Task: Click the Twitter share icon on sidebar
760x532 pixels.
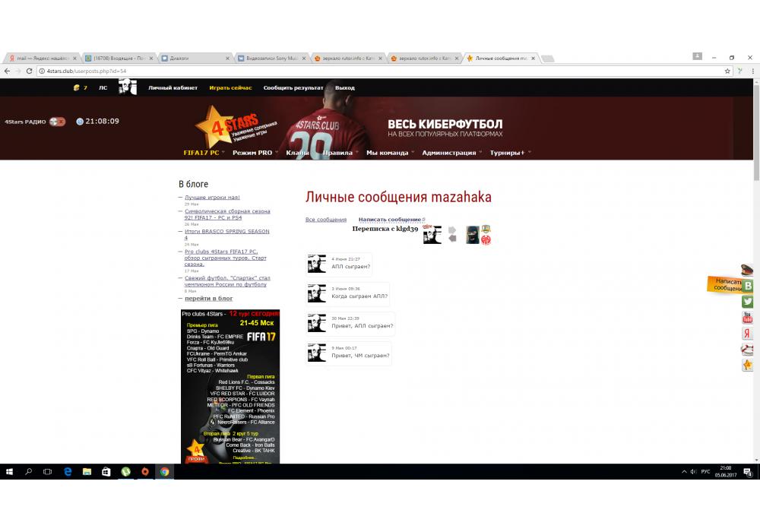Action: pos(748,302)
